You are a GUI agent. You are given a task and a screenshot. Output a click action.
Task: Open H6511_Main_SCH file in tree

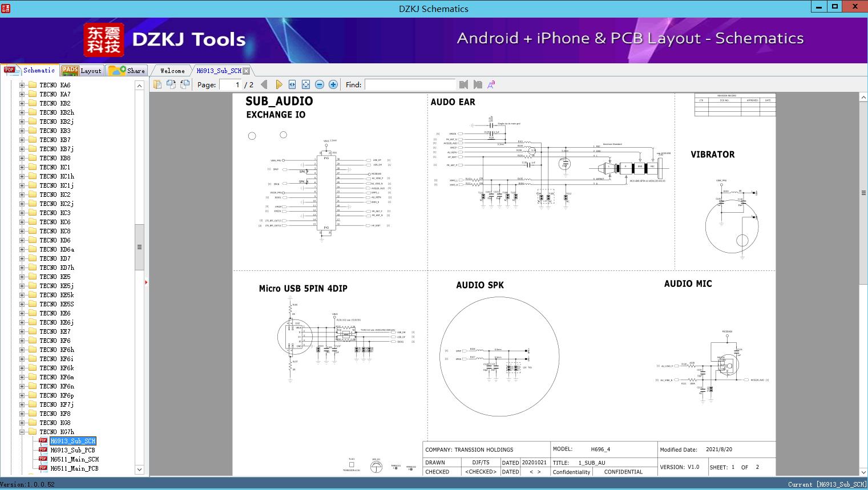(x=74, y=459)
